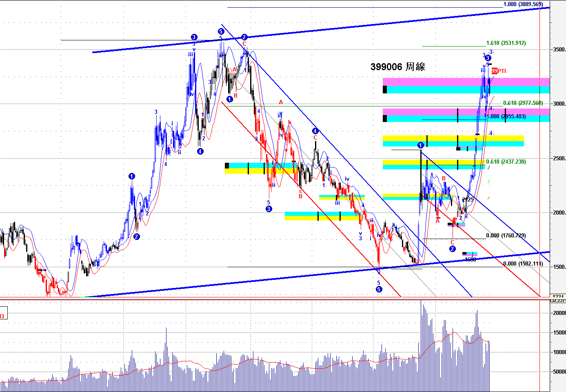Viewport: 566px width, 392px height.
Task: Select the green 0.618 (2977.560) level label
Action: click(x=523, y=103)
